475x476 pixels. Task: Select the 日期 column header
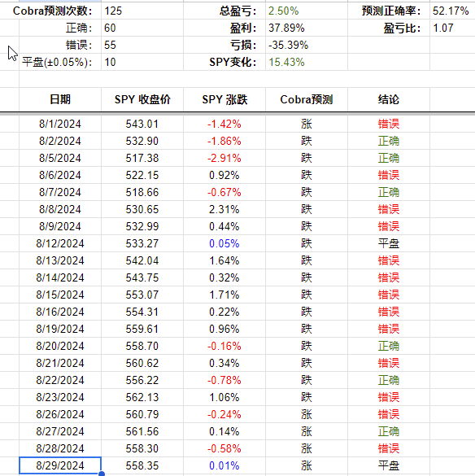pyautogui.click(x=60, y=99)
